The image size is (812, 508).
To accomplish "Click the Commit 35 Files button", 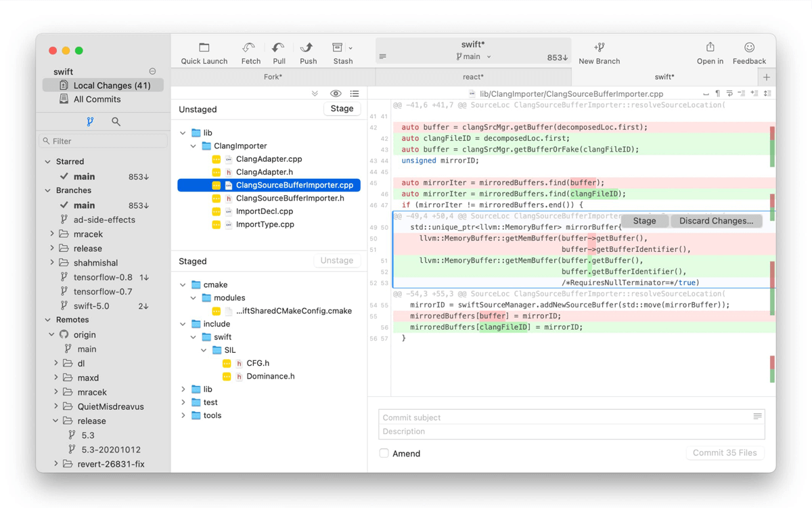I will click(725, 452).
